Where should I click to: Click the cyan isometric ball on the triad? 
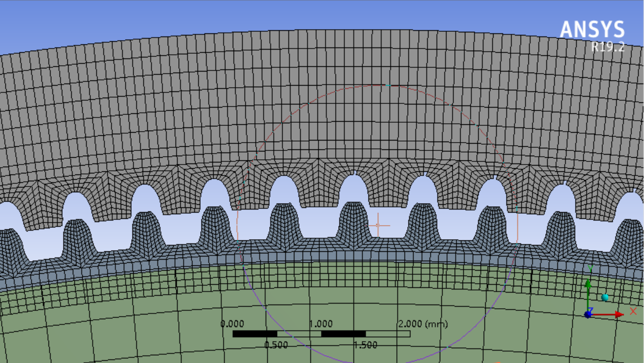coord(605,298)
